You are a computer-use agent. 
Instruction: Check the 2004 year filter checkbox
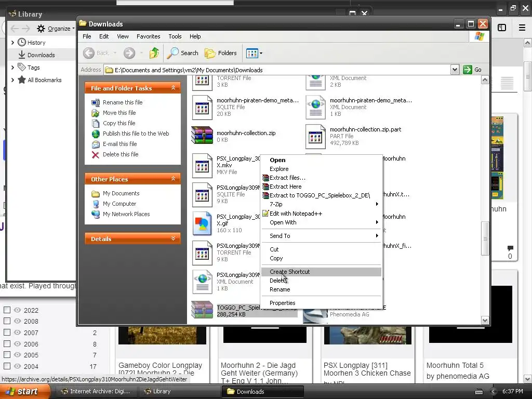(x=7, y=366)
